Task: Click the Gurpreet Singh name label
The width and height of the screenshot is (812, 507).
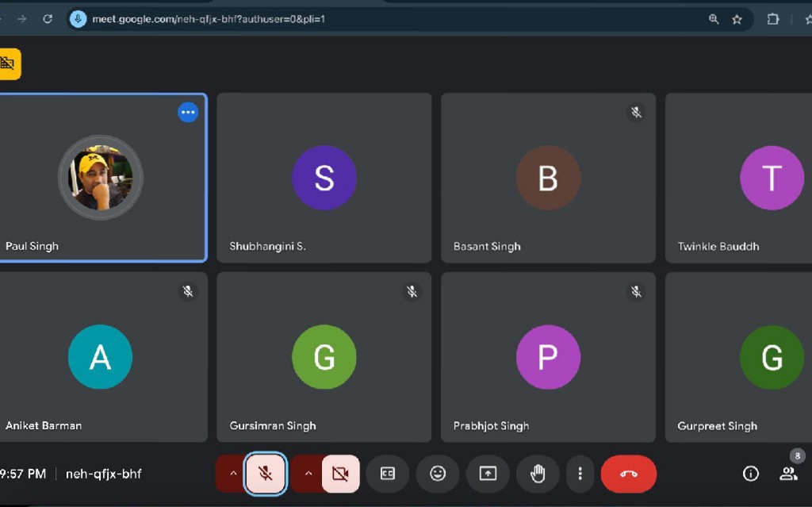Action: coord(717,426)
